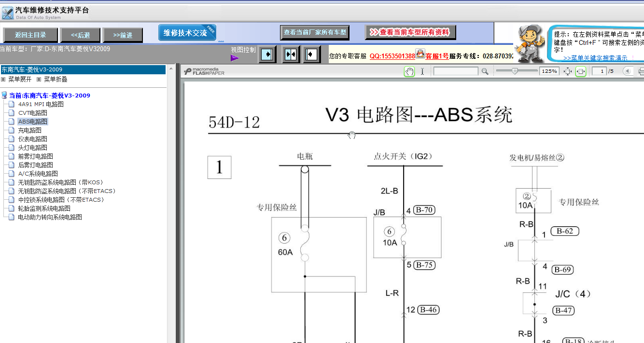Image resolution: width=644 pixels, height=343 pixels.
Task: Click the document icon beside 头灯电路图
Action: (12, 148)
